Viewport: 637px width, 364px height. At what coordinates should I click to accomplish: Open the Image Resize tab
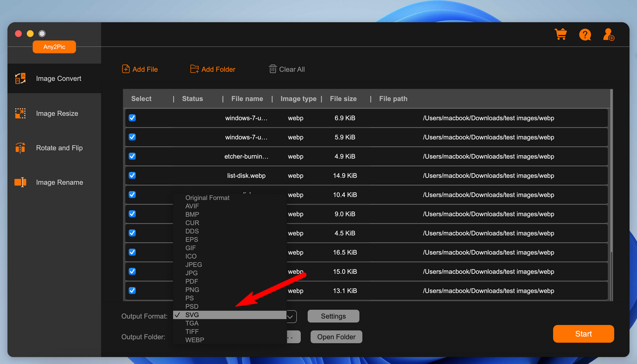coord(54,114)
